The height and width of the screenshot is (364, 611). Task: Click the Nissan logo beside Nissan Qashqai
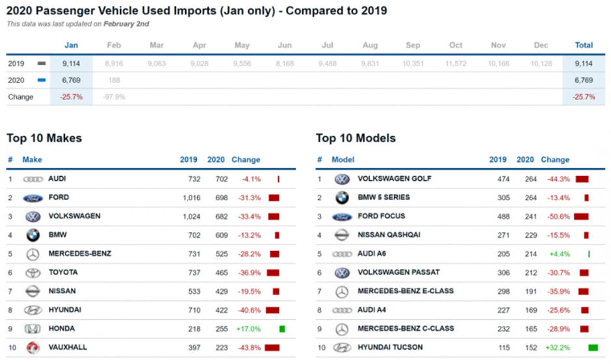point(342,235)
